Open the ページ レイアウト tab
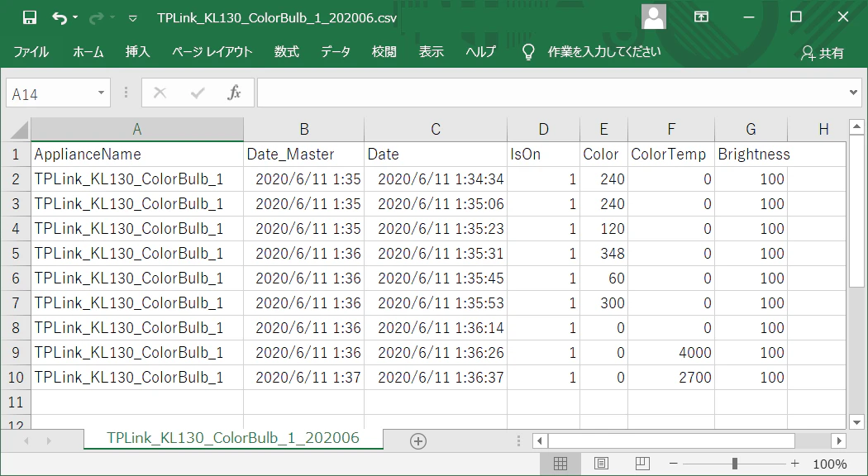Viewport: 868px width, 476px height. coord(212,52)
